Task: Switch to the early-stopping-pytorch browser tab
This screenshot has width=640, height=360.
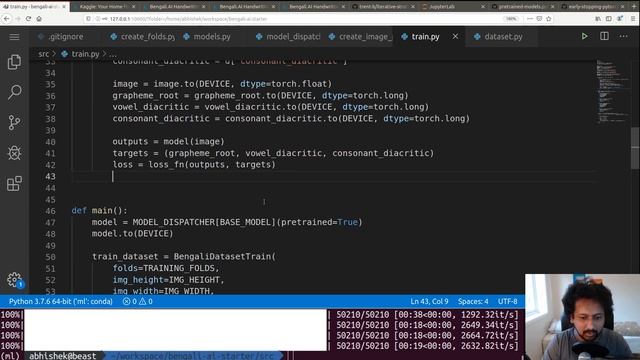Action: point(592,7)
